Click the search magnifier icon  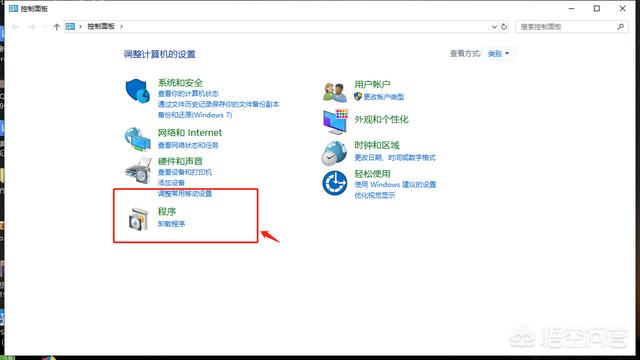(620, 27)
